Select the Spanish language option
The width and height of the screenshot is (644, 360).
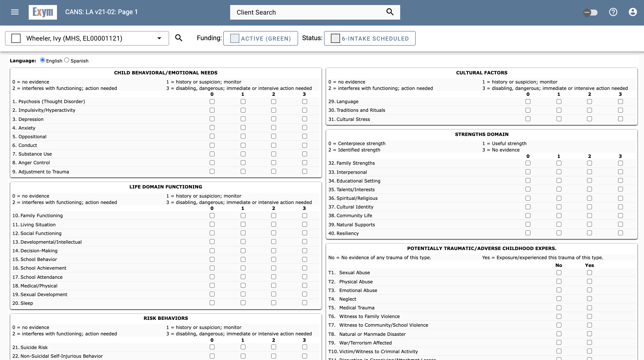tap(67, 60)
